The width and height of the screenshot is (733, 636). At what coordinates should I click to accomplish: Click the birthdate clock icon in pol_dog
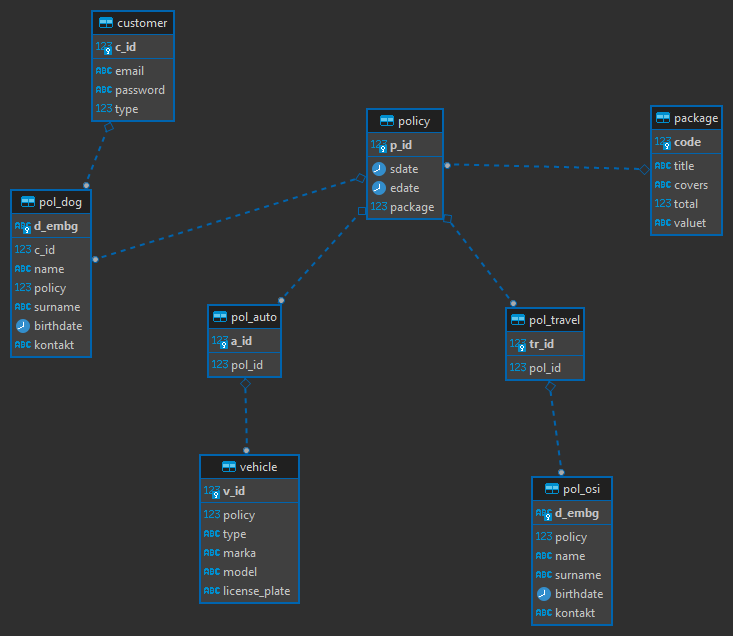tap(23, 326)
